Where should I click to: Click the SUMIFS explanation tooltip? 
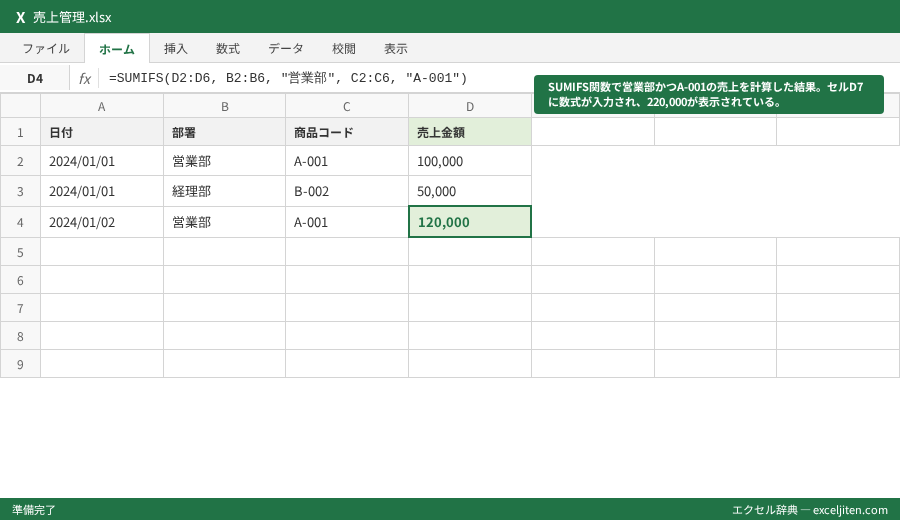pos(708,94)
